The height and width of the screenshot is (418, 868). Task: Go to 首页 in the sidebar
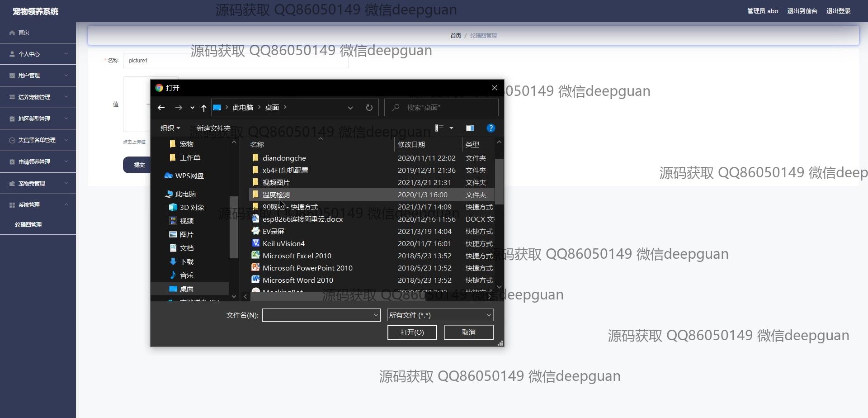24,33
